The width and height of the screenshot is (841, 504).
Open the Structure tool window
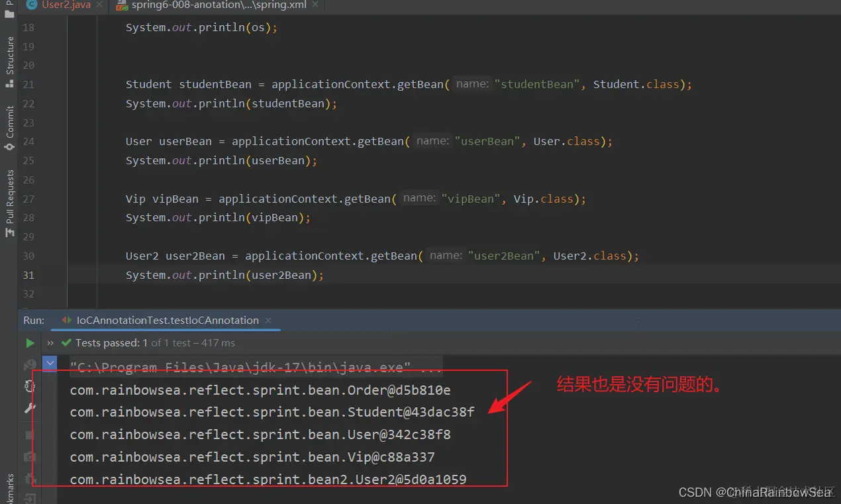click(x=9, y=62)
